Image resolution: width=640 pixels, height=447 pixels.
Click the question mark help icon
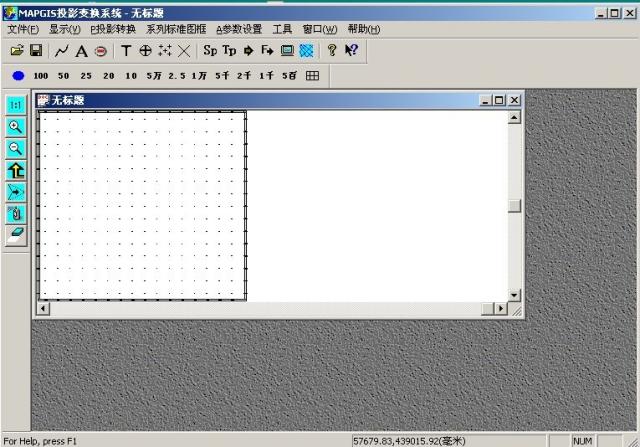(332, 50)
